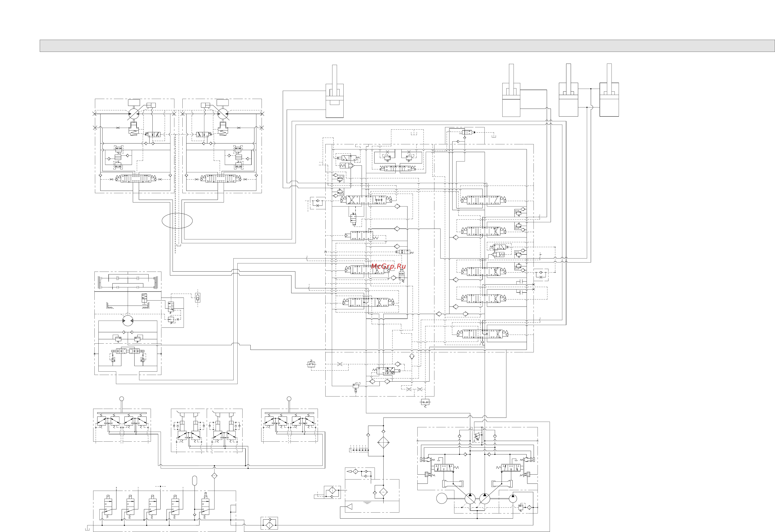Click the tank oil level ground symbol
This screenshot has height=532, width=775.
[x=367, y=502]
